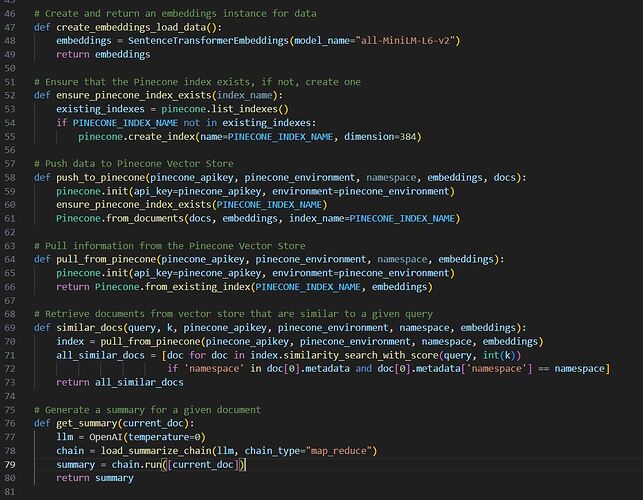The width and height of the screenshot is (643, 500).
Task: Click the "map_reduce" string
Action: 339,451
